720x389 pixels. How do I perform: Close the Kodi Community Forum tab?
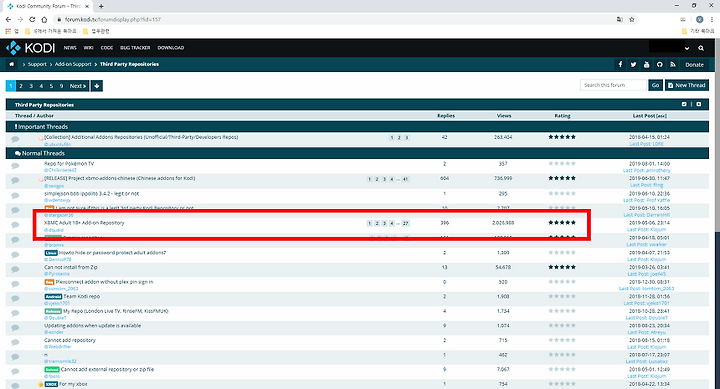pos(88,6)
